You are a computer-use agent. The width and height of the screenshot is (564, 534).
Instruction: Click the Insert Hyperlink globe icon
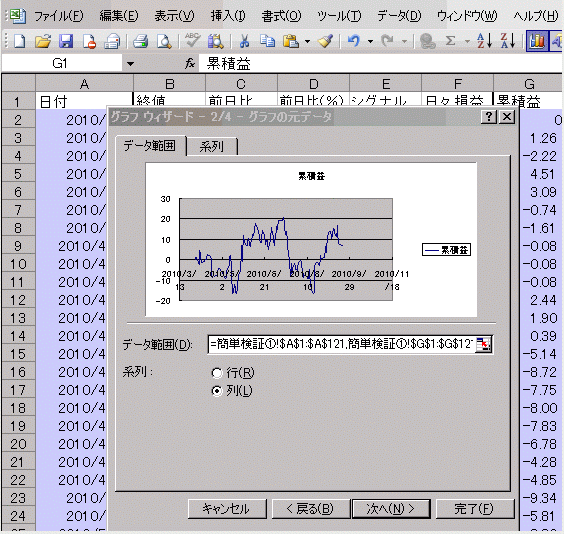(427, 41)
